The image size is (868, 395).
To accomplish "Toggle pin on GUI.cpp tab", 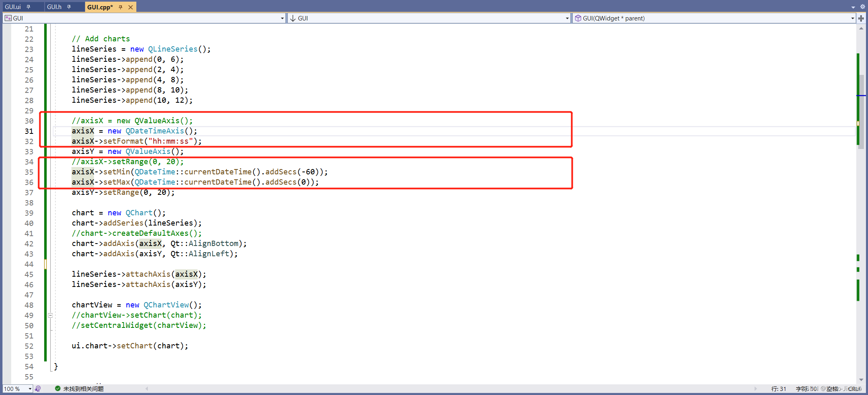I will (121, 7).
